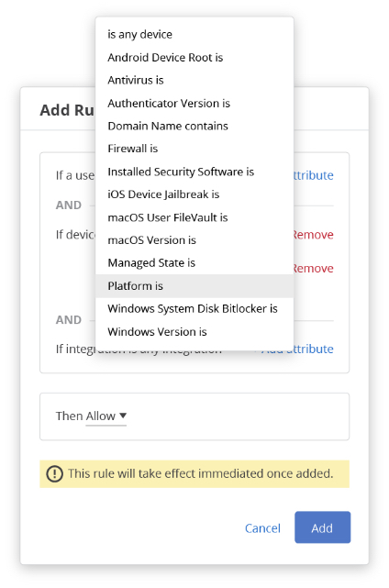Select 'iOS Device Jailbreak is' option
389x588 pixels.
pyautogui.click(x=194, y=194)
